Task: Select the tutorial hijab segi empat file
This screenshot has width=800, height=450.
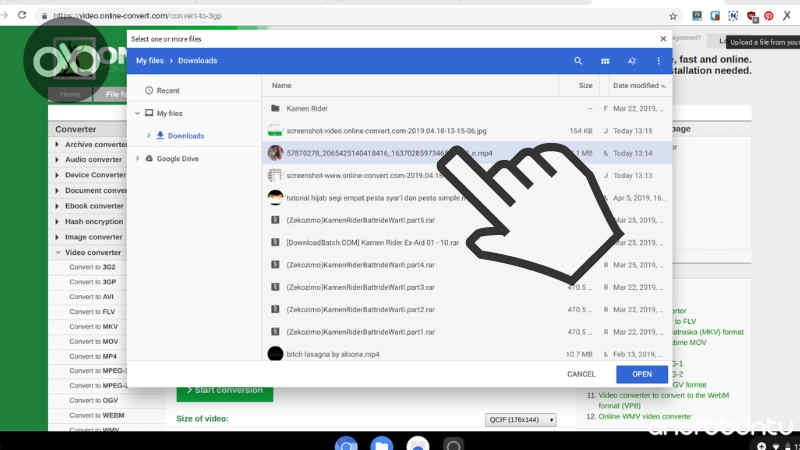Action: point(467,197)
